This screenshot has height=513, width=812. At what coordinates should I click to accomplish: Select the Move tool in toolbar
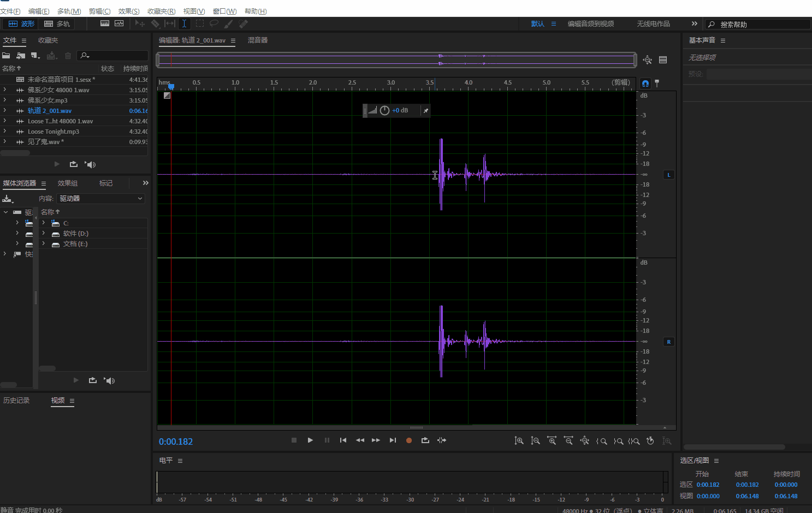coord(140,23)
